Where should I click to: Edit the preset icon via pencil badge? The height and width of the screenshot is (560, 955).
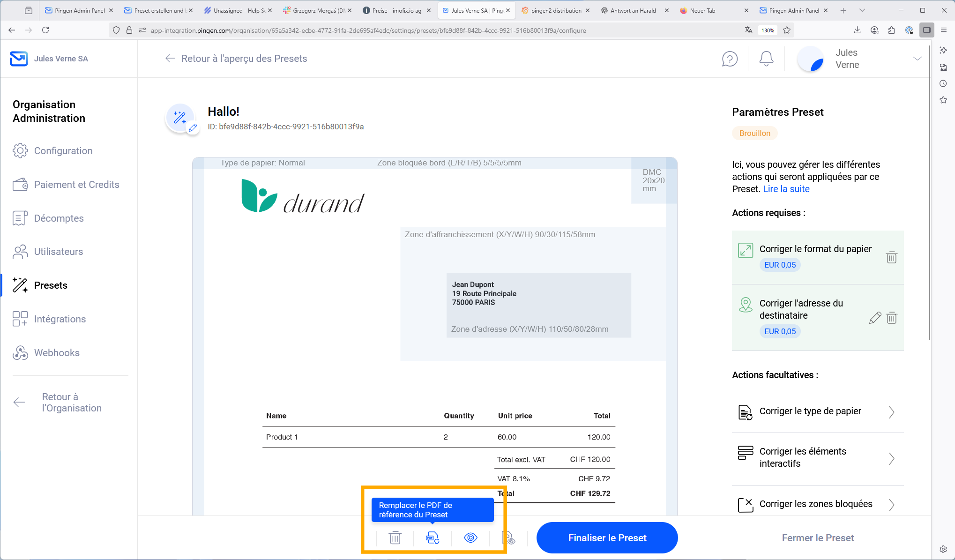(x=193, y=128)
